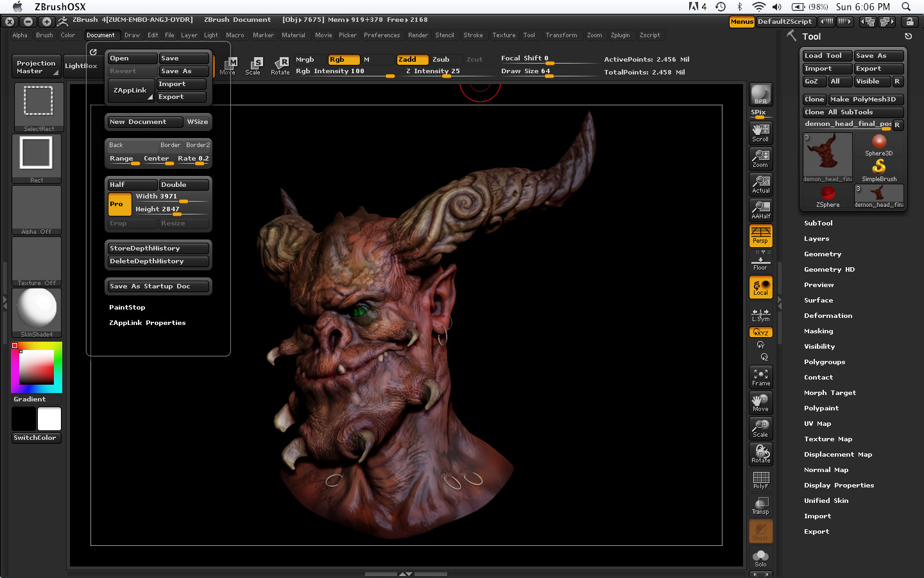This screenshot has height=578, width=924.
Task: Open the SelectRect brush picker
Action: tap(38, 107)
